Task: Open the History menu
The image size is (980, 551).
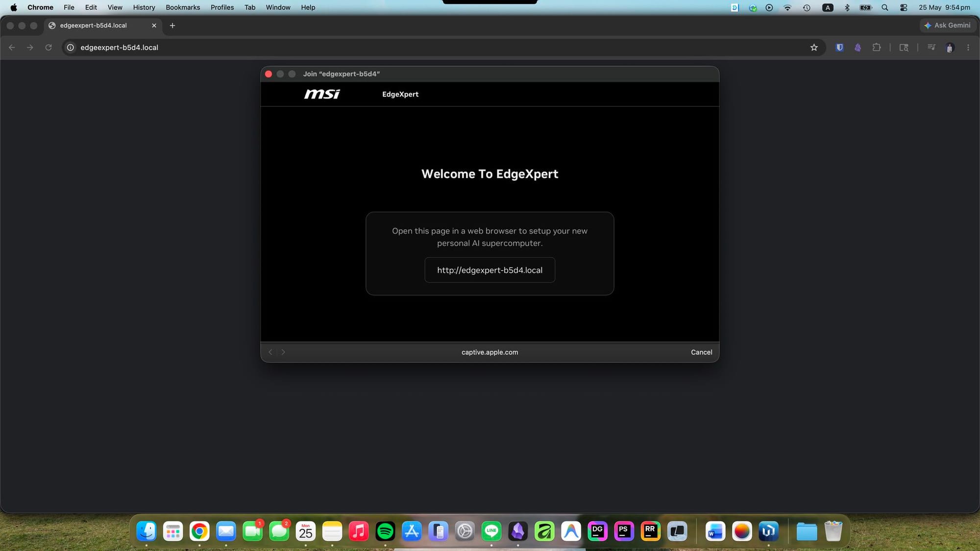Action: (144, 7)
